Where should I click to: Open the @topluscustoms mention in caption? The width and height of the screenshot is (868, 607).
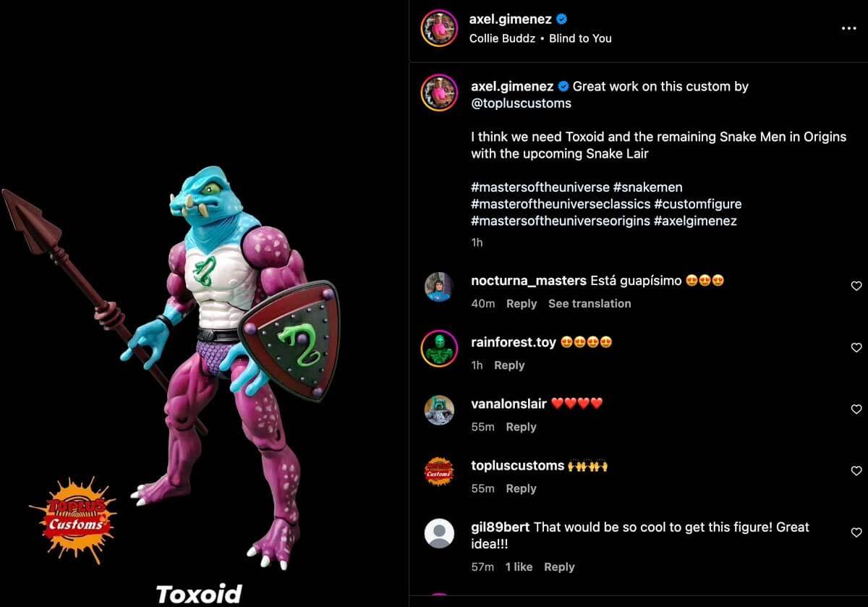pyautogui.click(x=521, y=103)
